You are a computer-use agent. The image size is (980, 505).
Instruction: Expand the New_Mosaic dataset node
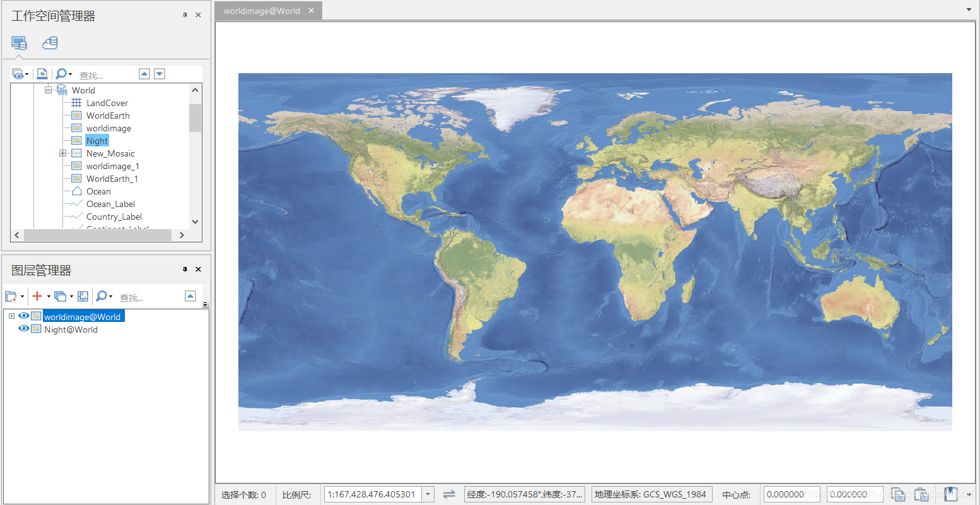(62, 153)
